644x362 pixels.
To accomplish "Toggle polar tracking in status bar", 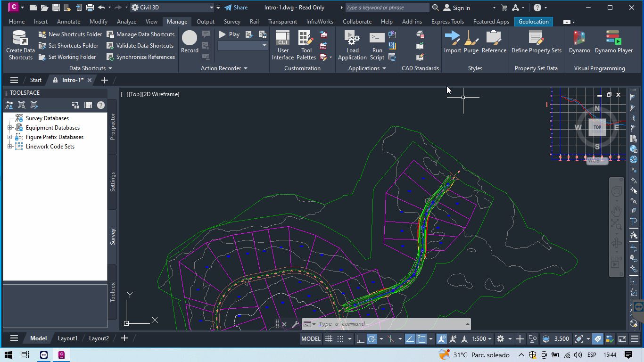I will click(x=372, y=339).
